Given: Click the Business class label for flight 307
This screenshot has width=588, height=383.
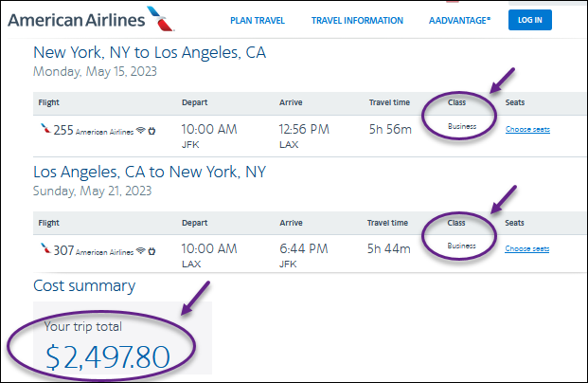Looking at the screenshot, I should [x=461, y=246].
